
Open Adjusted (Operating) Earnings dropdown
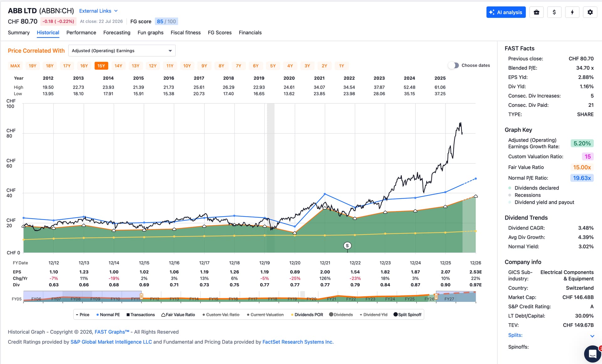[122, 51]
